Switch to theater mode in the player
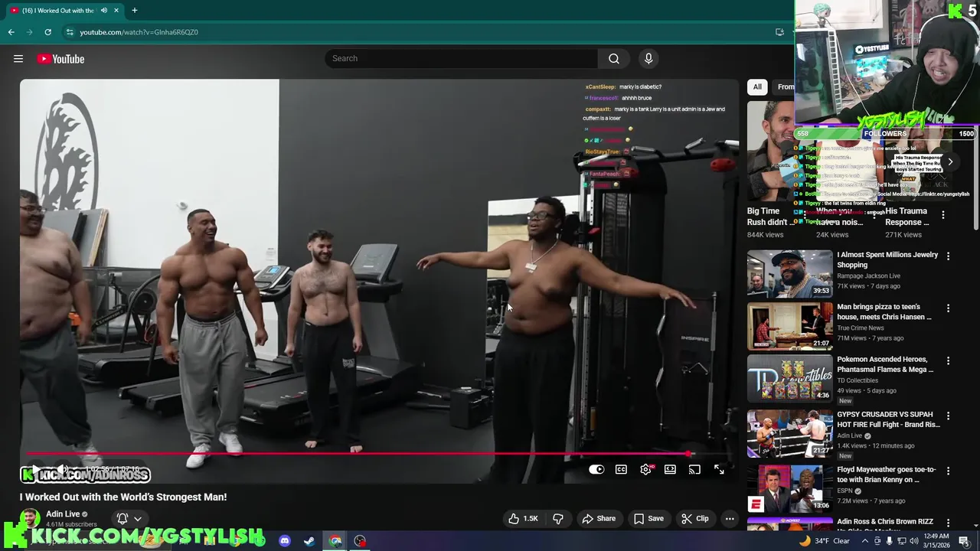980x551 pixels. 670,469
